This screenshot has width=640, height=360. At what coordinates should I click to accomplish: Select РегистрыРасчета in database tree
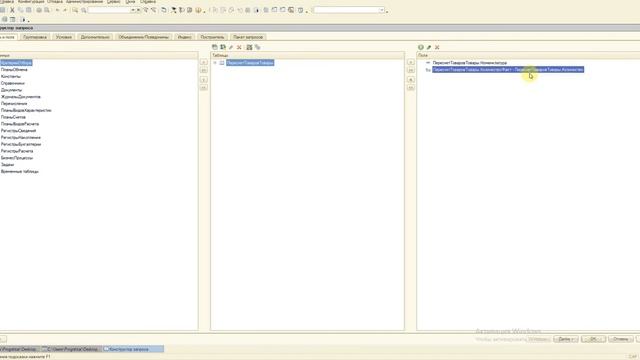point(17,151)
